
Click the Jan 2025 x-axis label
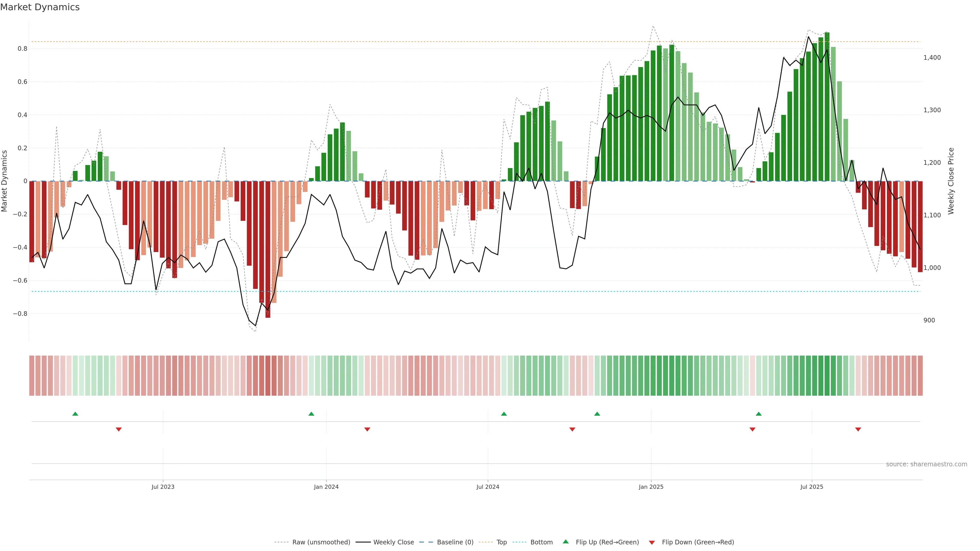(651, 487)
